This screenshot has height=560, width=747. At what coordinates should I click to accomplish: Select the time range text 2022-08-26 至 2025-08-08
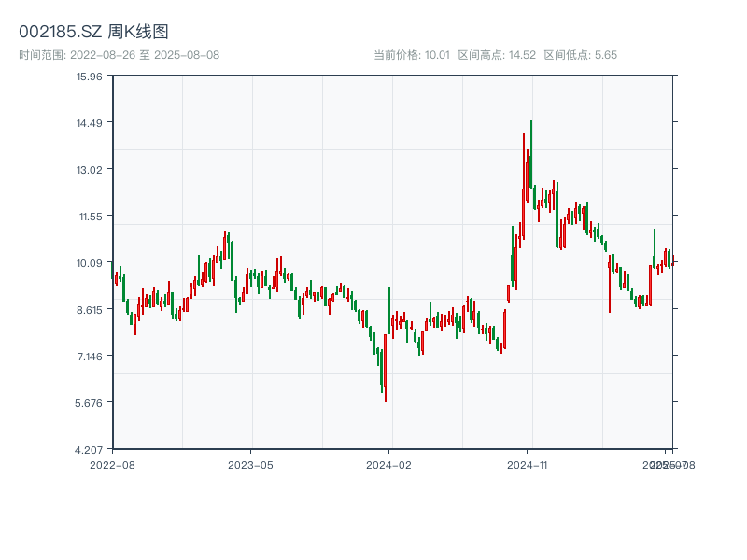coord(145,55)
